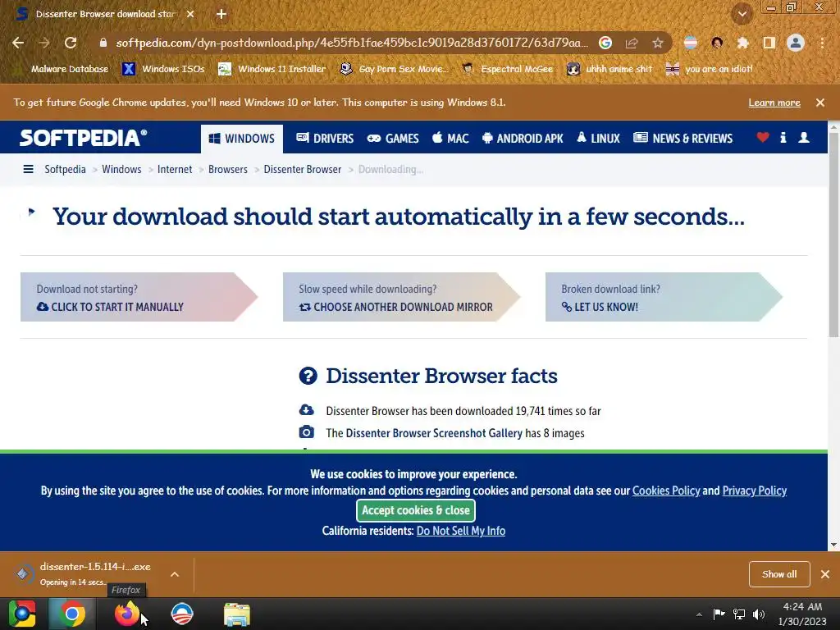Open the Dissenter Browser Screenshot Gallery link

(x=434, y=433)
